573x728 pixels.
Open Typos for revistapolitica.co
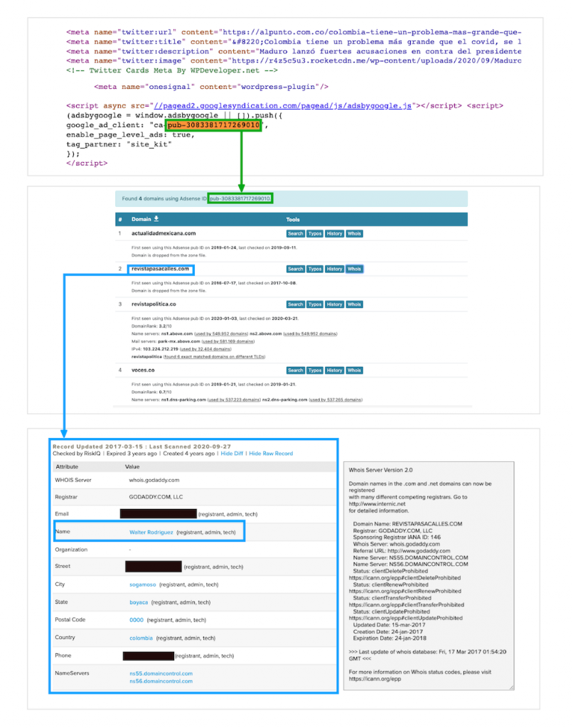tap(315, 304)
